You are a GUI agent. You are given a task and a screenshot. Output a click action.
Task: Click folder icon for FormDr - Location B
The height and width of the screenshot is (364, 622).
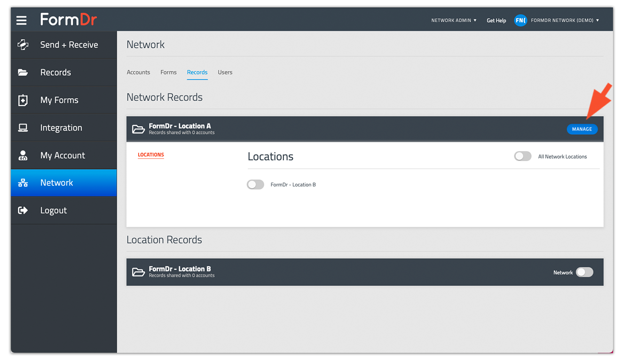coord(138,272)
